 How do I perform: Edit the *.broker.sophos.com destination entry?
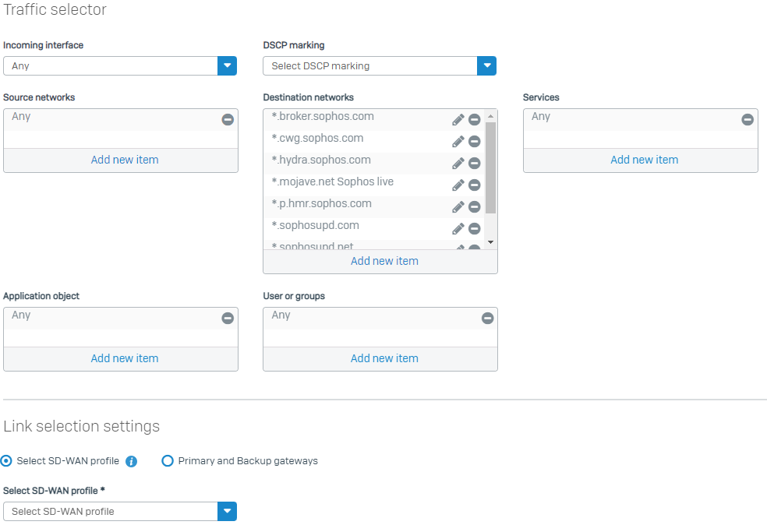pos(458,120)
